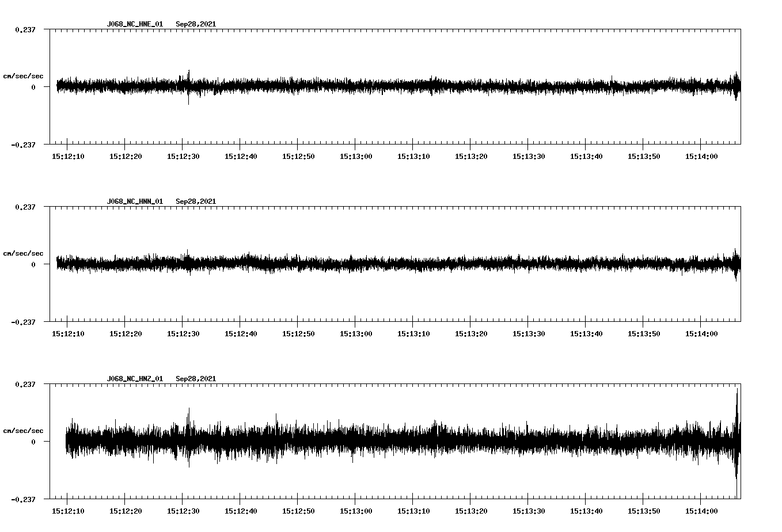This screenshot has height=532, width=782.
Task: Click the 15:13:00 time label under the HNE plot
Action: 356,156
